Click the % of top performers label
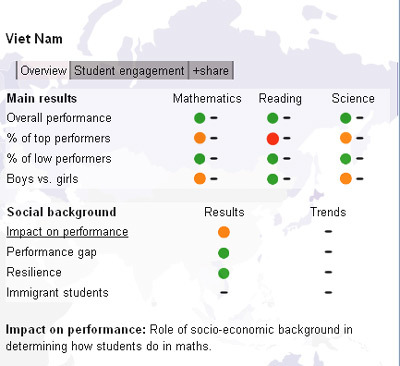 click(x=58, y=139)
